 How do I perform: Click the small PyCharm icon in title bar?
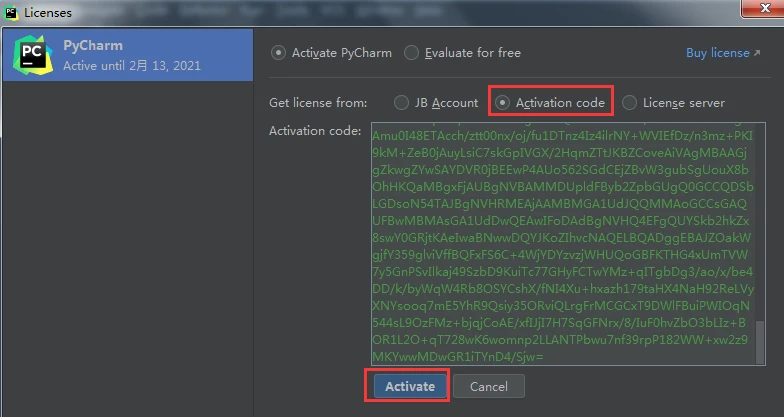tap(11, 12)
